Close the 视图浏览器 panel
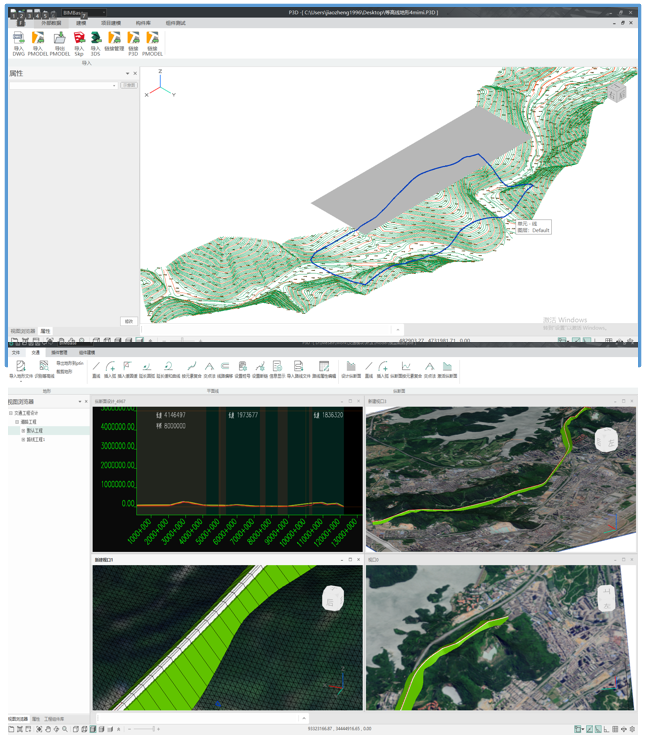Screen dimensions: 647x751 pos(86,402)
